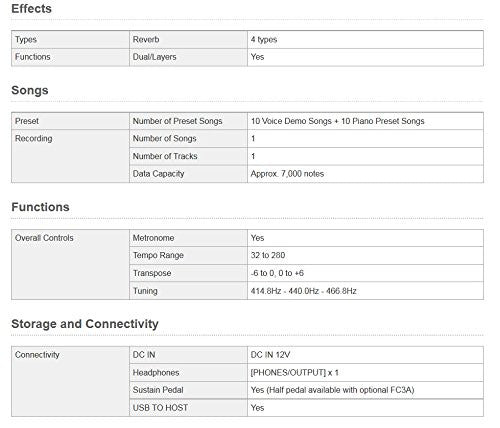Click the Transpose row label
The width and height of the screenshot is (500, 428).
pos(152,273)
